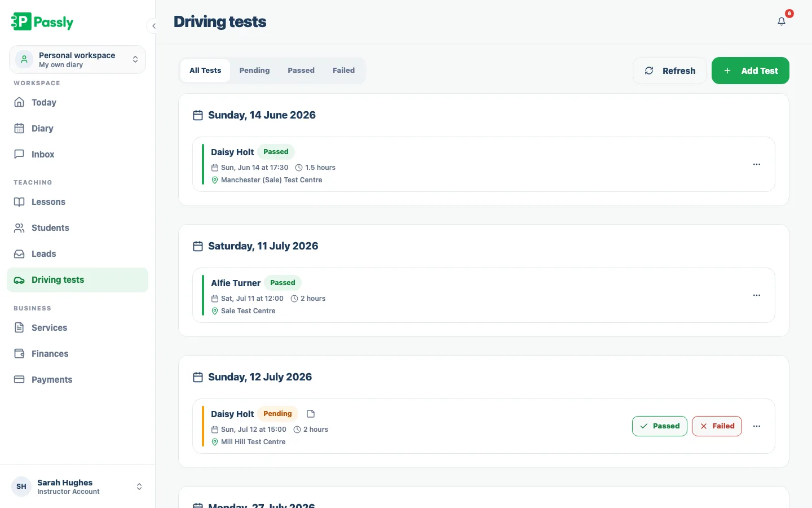812x508 pixels.
Task: Click the Mill Hill Test Centre location
Action: 253,442
